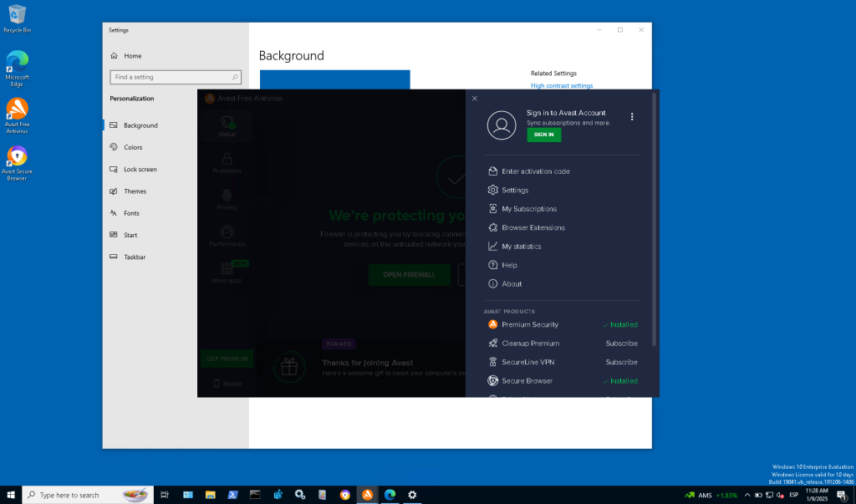
Task: Open the Performance section in Avast sidebar
Action: pos(227,236)
